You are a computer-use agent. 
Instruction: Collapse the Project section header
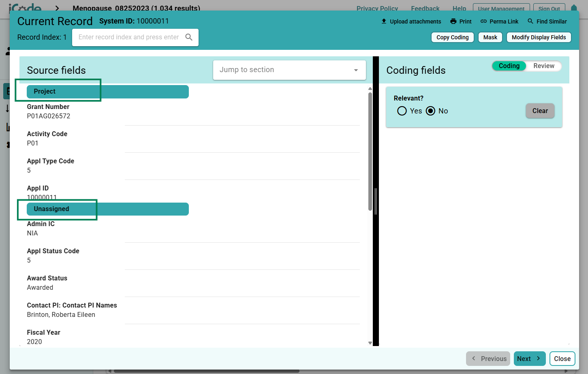[x=108, y=92]
